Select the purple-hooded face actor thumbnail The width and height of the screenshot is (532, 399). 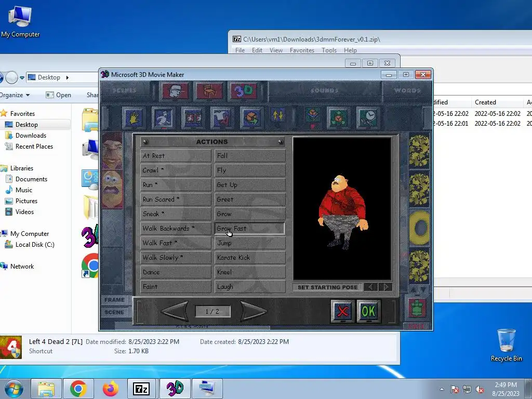[x=112, y=189]
